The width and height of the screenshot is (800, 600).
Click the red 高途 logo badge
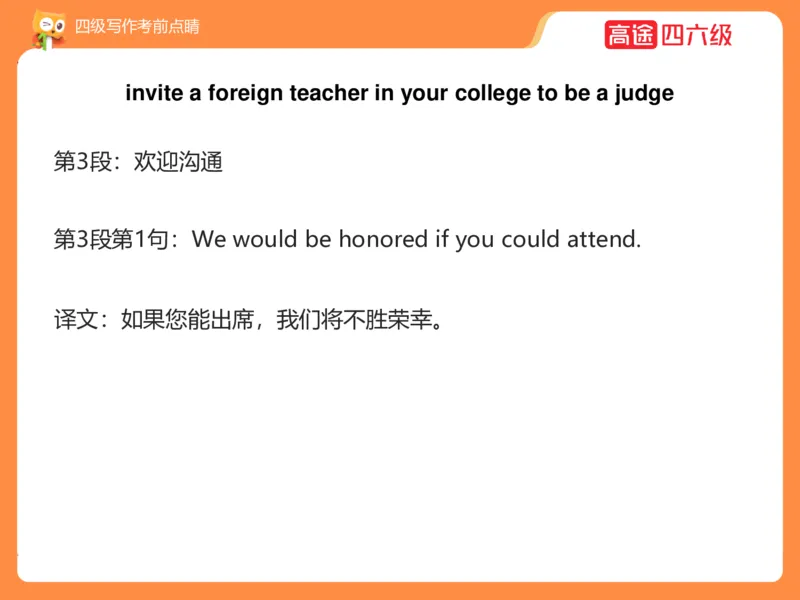point(630,35)
